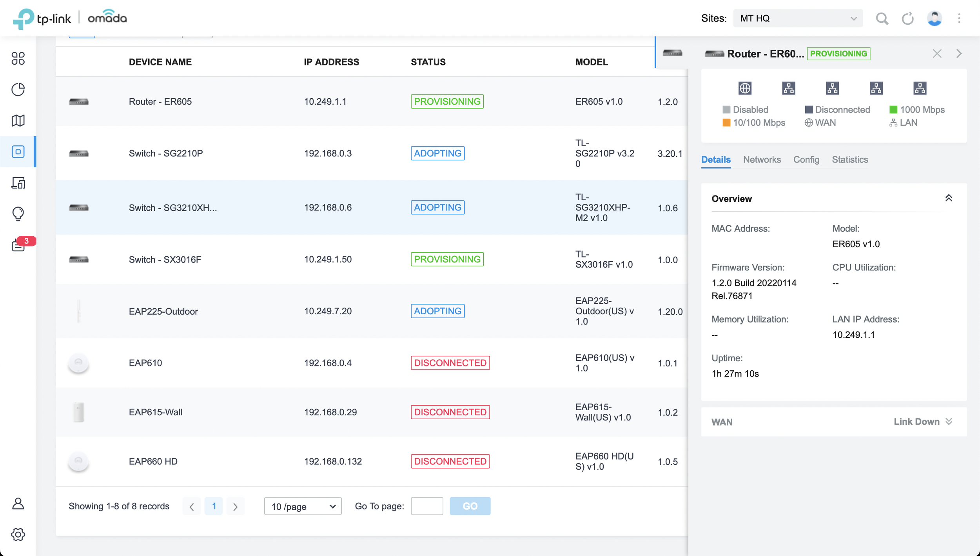The width and height of the screenshot is (980, 556).
Task: Open Insights via the lightbulb sidebar icon
Action: click(18, 214)
